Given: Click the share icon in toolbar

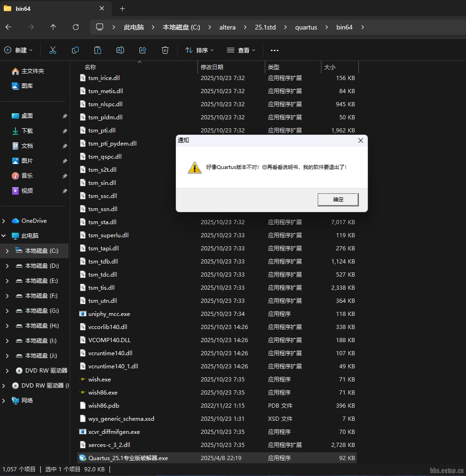Looking at the screenshot, I should [143, 50].
